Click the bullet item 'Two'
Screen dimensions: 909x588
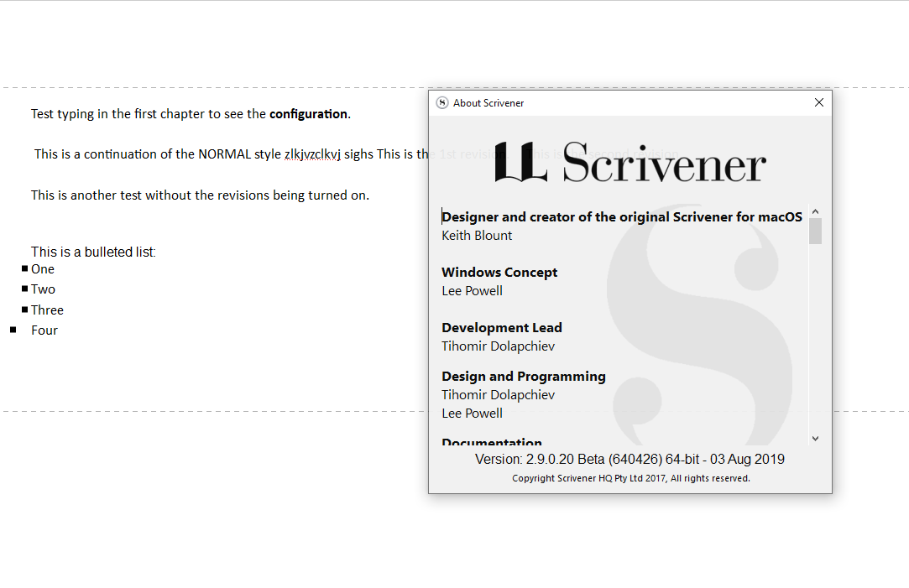(x=43, y=289)
